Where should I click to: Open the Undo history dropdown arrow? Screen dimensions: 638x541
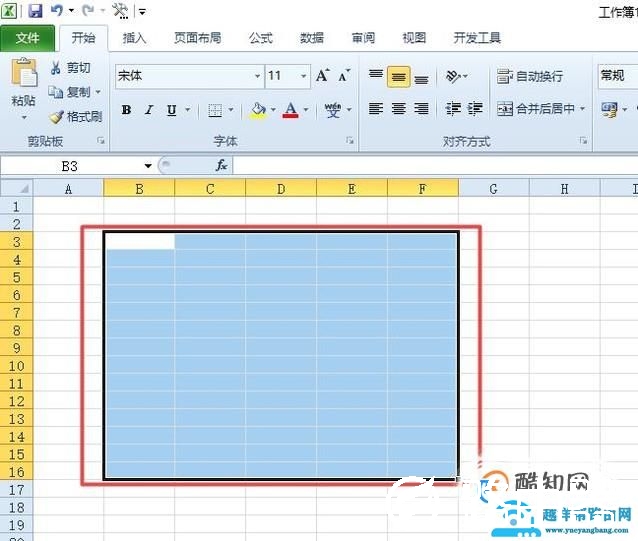click(x=71, y=11)
